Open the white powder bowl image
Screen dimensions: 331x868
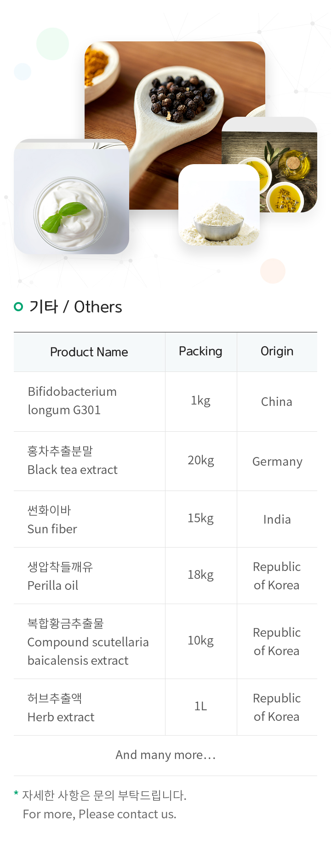coord(219,205)
